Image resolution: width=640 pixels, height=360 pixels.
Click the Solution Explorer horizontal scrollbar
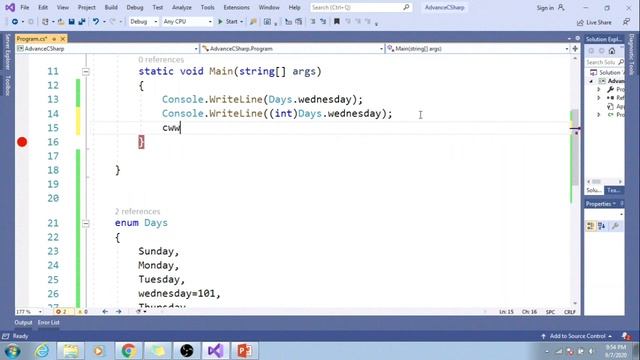[604, 181]
